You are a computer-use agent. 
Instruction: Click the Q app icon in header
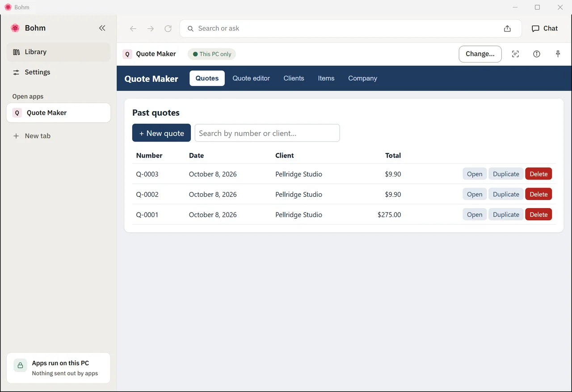click(127, 54)
